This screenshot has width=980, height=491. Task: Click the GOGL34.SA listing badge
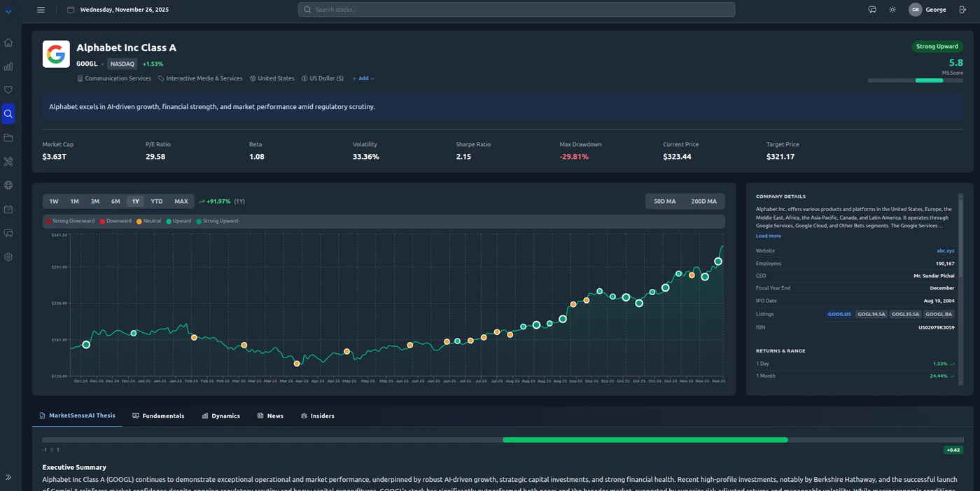(871, 314)
